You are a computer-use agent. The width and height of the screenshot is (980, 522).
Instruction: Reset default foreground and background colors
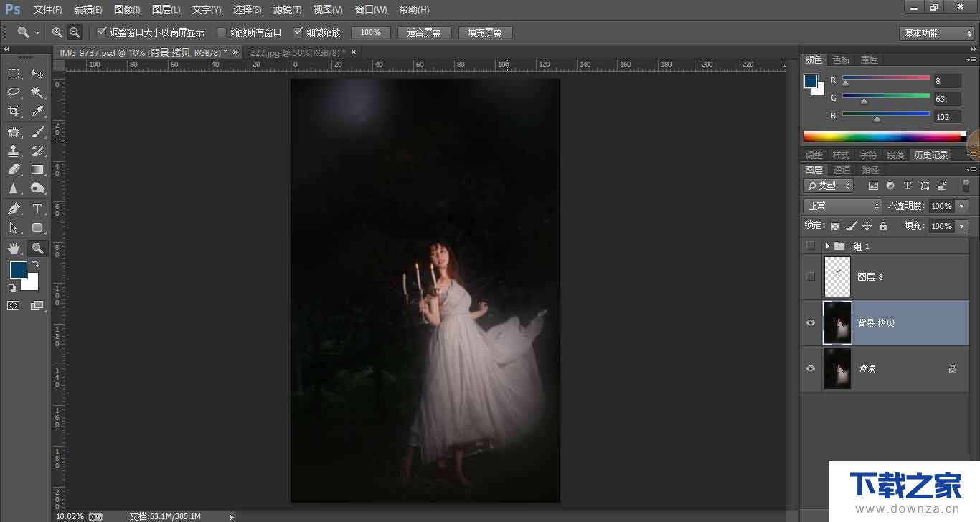(12, 288)
